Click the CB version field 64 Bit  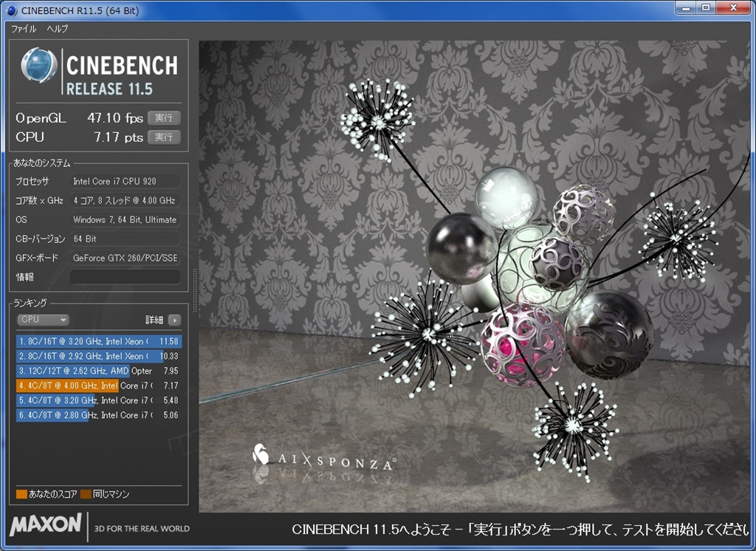[x=125, y=239]
